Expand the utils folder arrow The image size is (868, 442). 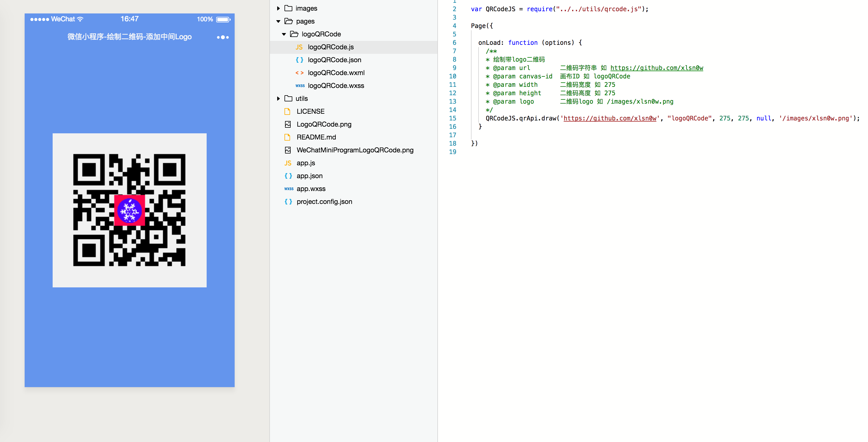point(278,98)
